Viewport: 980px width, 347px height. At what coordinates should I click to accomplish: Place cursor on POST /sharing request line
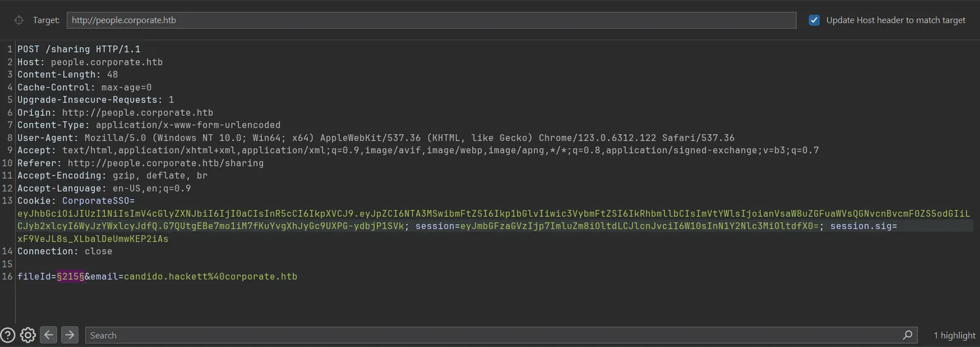(79, 49)
